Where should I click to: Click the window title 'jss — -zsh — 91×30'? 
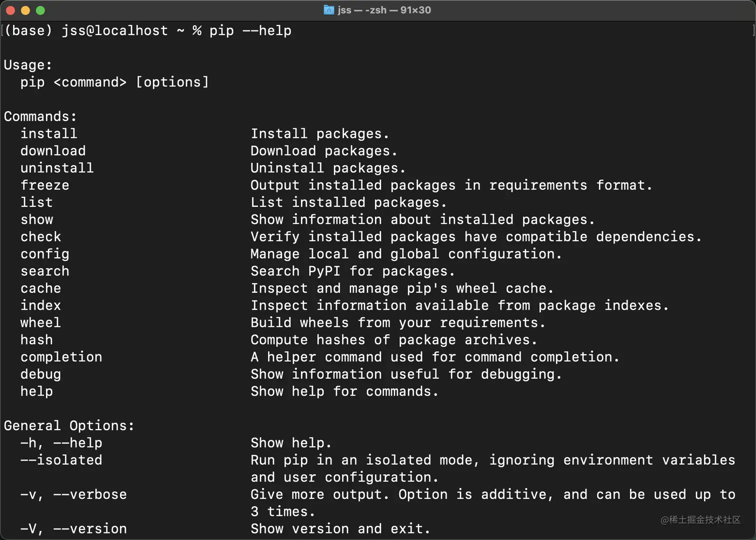(x=384, y=10)
